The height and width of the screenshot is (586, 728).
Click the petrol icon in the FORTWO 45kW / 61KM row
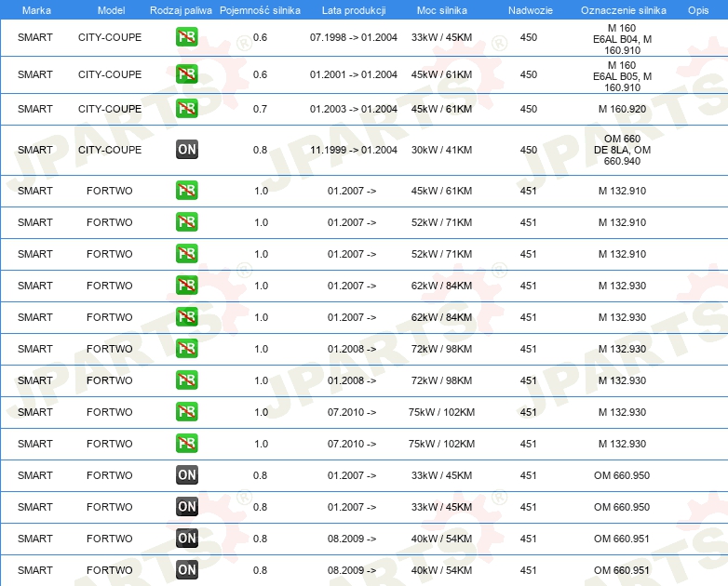point(186,191)
